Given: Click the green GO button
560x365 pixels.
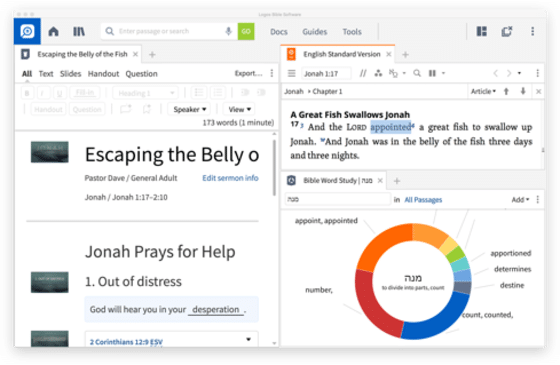Looking at the screenshot, I should [246, 31].
